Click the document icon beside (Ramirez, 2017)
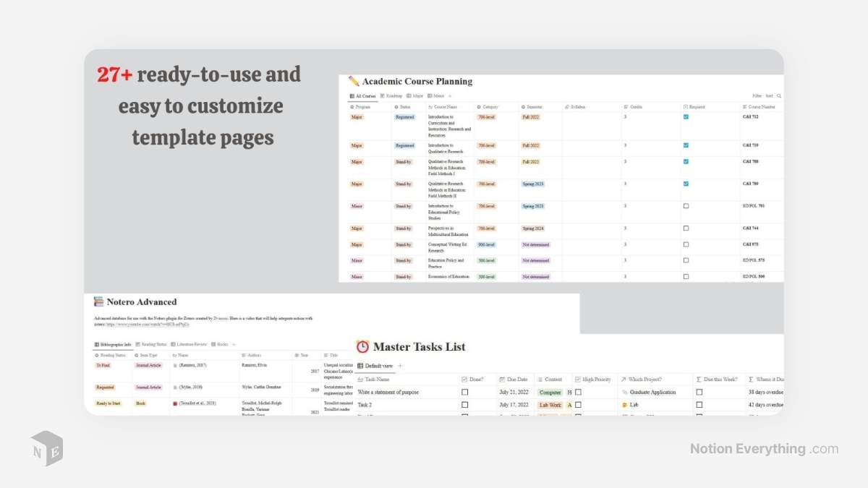 point(174,365)
